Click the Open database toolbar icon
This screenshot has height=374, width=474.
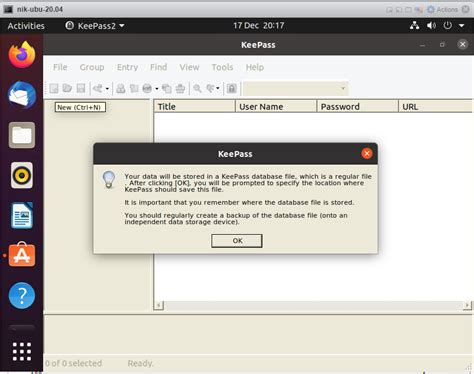pos(67,88)
